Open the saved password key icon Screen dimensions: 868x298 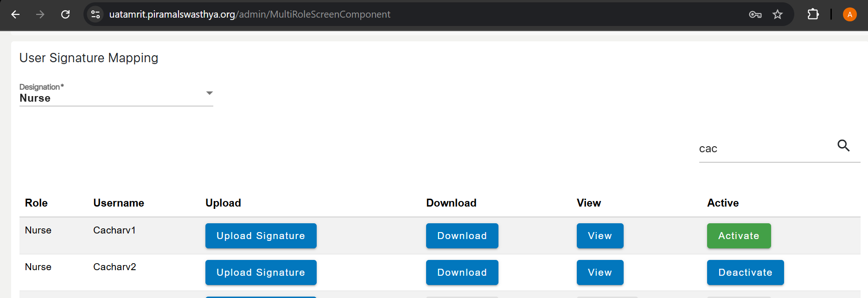click(755, 14)
